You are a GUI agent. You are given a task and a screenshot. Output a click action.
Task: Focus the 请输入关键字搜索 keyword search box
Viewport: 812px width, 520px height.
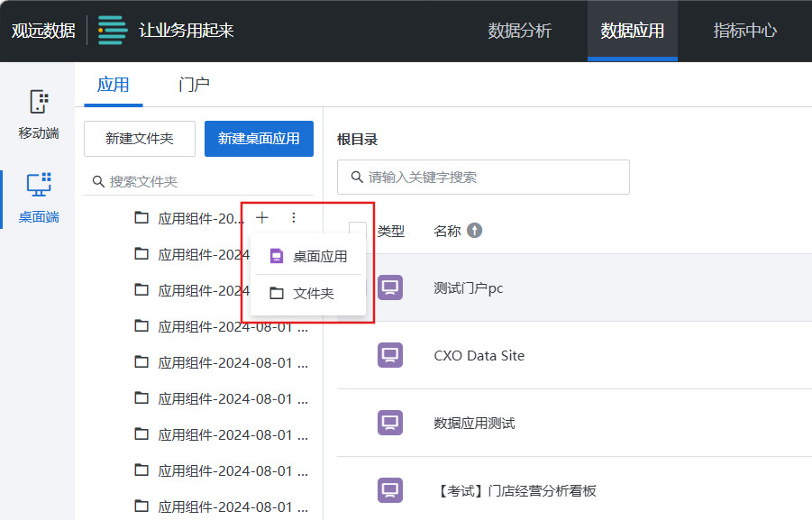(x=483, y=178)
